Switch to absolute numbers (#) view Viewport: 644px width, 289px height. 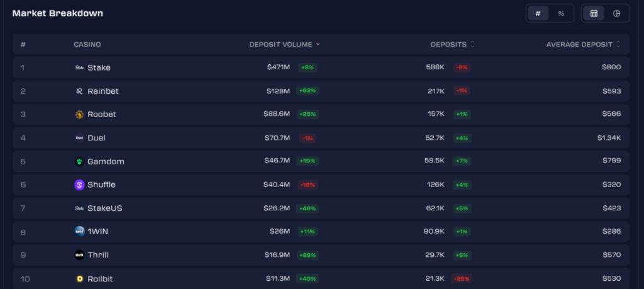[538, 14]
